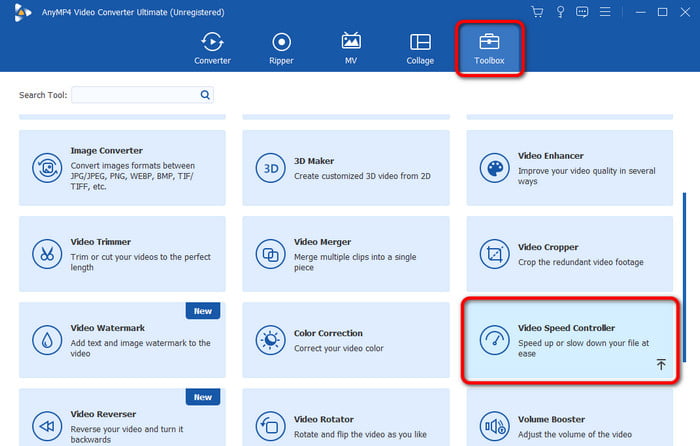Viewport: 700px width, 446px height.
Task: Go to the Collage tab
Action: click(420, 48)
